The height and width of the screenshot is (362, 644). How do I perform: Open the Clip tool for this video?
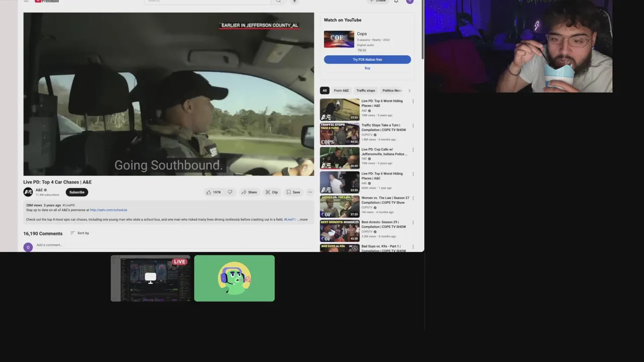272,192
